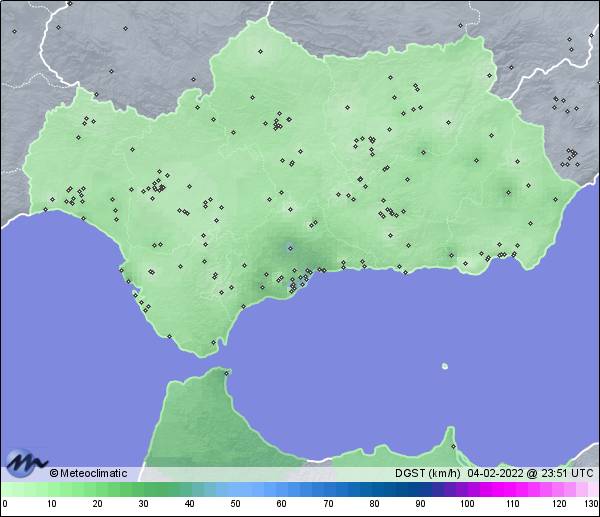Click the station marker at Ceuta's northern tip
Viewport: 600px width, 517px height.
(x=227, y=374)
